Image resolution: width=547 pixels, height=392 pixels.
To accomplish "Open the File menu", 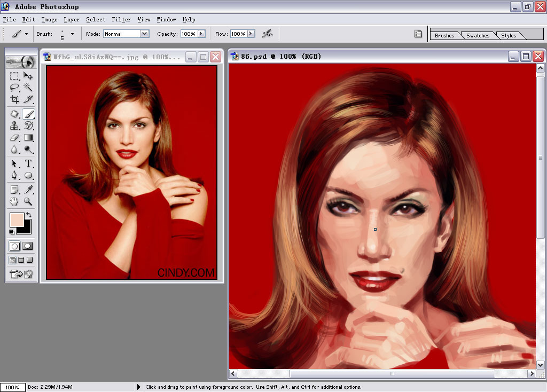I will 10,20.
